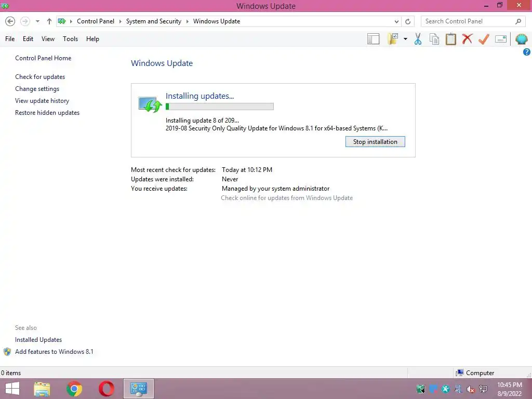Expand the chevron after System and Security
This screenshot has width=532, height=399.
[x=187, y=21]
